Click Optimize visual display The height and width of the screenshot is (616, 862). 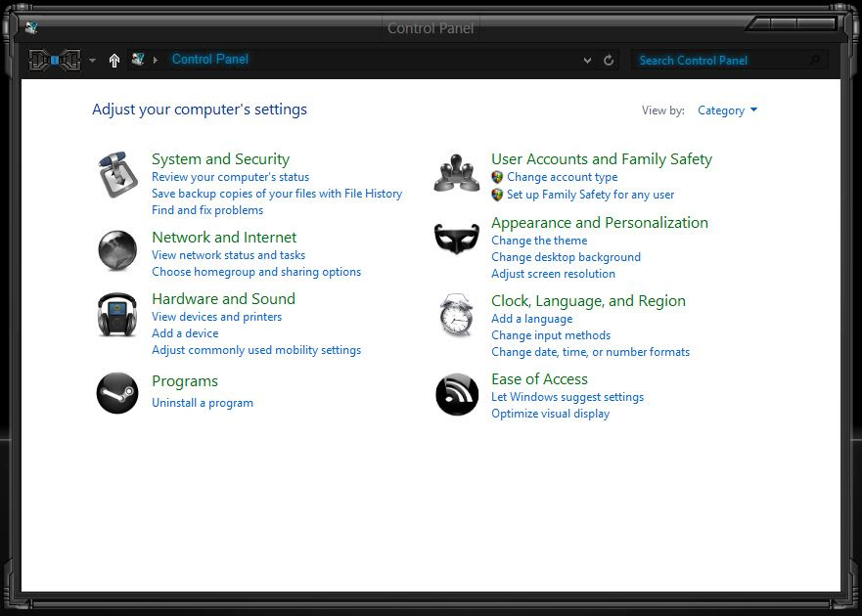pyautogui.click(x=550, y=414)
